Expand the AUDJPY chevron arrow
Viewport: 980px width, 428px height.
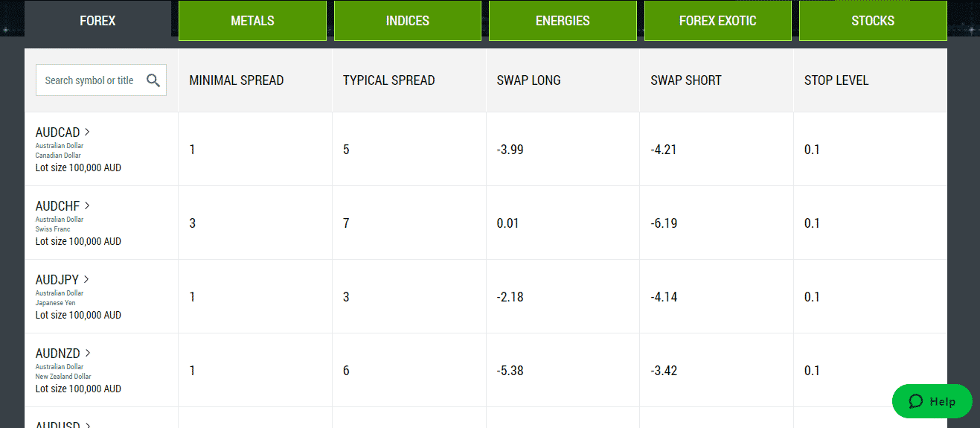[86, 279]
